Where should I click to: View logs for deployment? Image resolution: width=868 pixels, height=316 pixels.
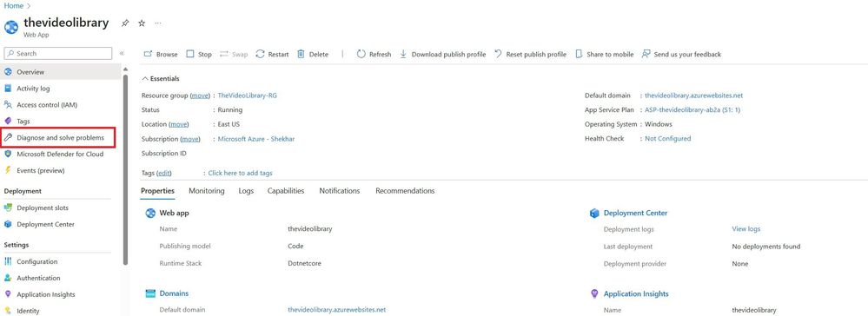(746, 229)
